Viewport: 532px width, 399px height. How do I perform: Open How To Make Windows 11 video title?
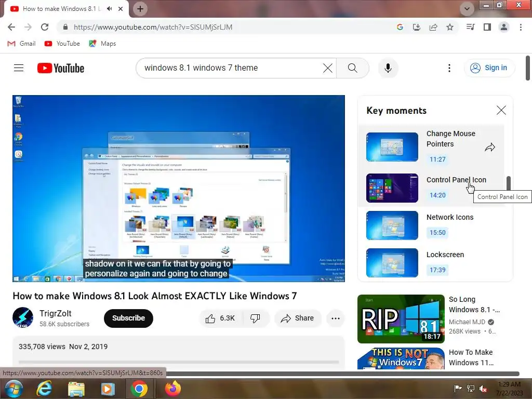pyautogui.click(x=471, y=357)
